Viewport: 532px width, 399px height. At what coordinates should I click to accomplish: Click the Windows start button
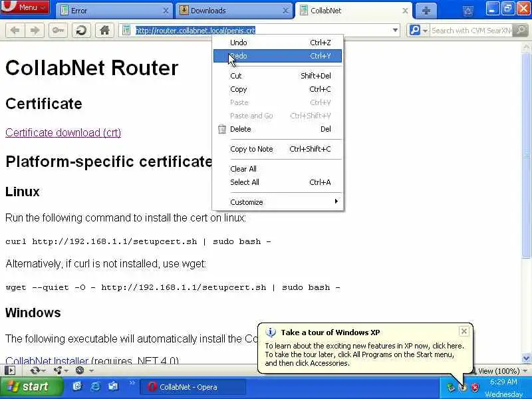31,386
